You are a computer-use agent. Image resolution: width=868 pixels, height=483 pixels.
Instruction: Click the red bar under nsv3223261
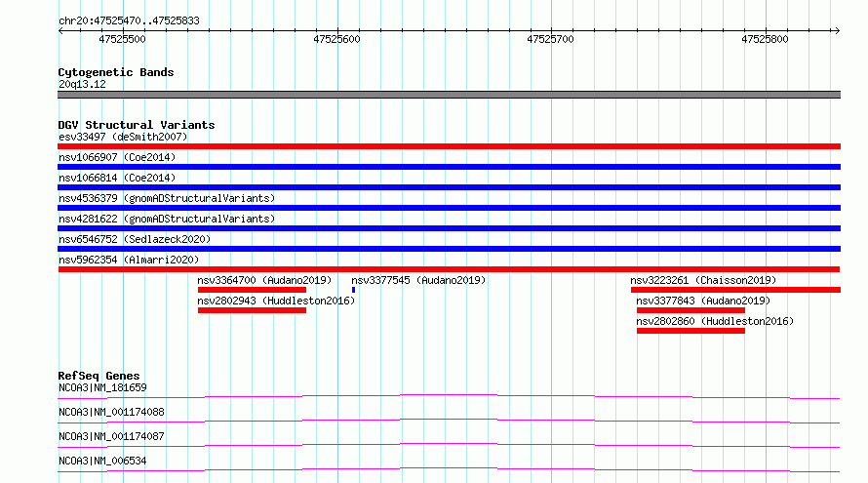(x=735, y=290)
